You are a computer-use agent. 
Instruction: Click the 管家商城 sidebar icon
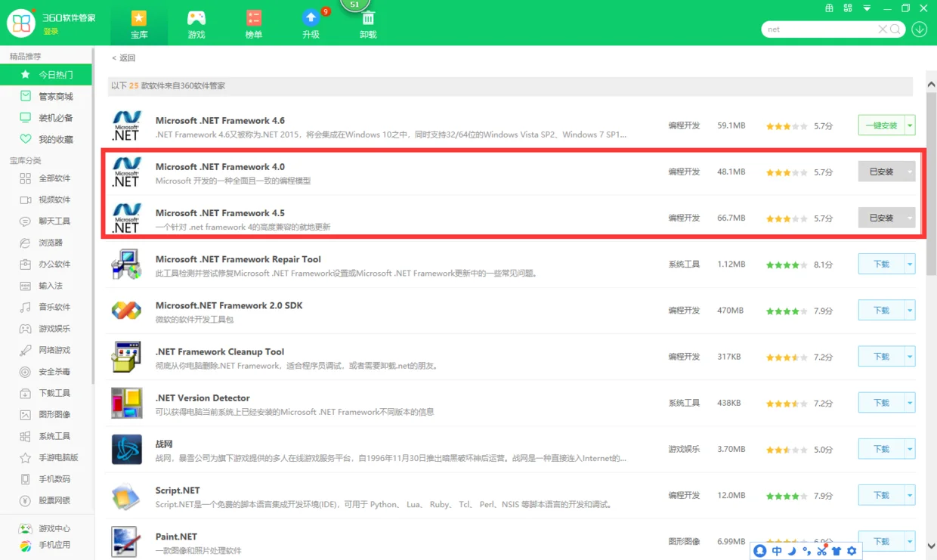point(26,96)
